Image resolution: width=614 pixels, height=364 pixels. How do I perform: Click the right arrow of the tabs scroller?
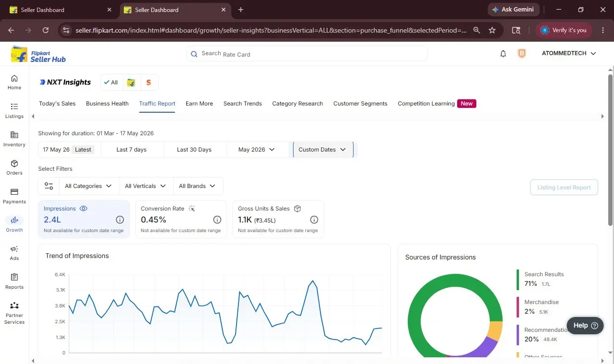602,116
